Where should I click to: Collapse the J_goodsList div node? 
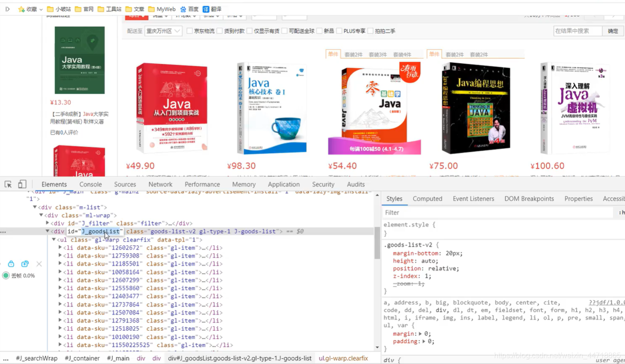(48, 231)
